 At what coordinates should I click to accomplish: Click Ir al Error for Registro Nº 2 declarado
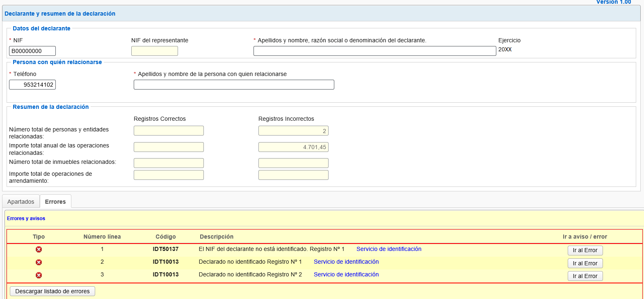585,276
